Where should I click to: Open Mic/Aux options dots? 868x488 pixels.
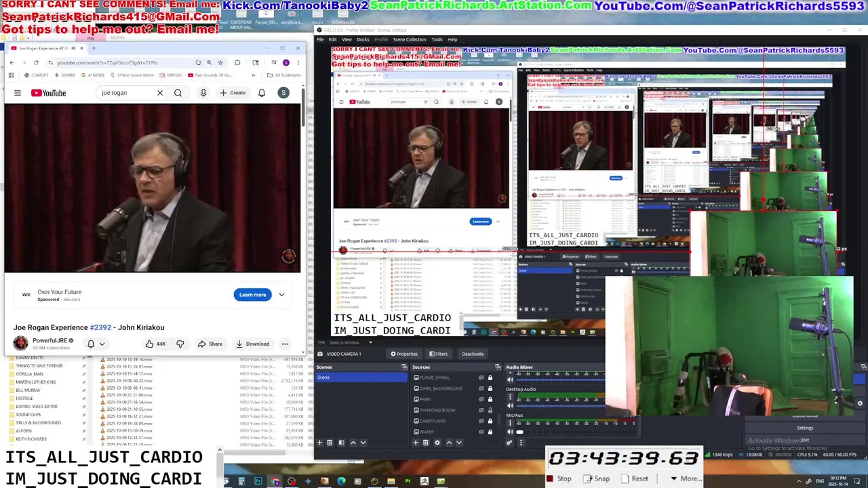coord(511,423)
